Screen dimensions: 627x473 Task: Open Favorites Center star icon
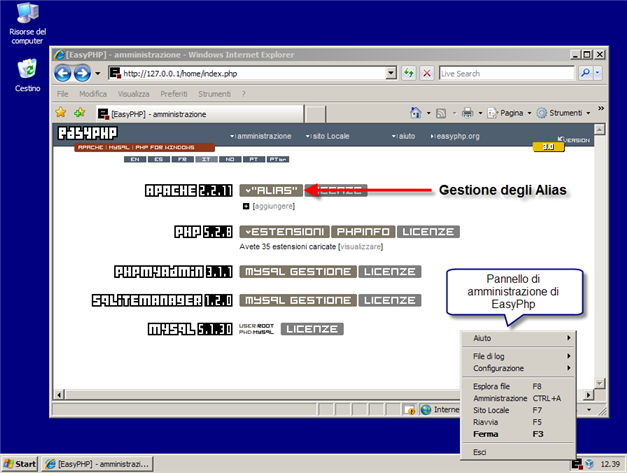pyautogui.click(x=61, y=113)
